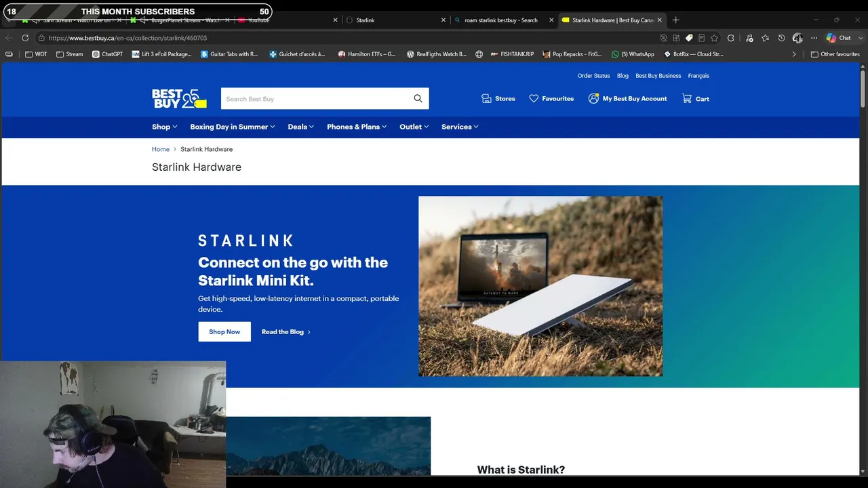The width and height of the screenshot is (868, 488).
Task: Click the tracking prevention icon in address bar
Action: click(664, 38)
